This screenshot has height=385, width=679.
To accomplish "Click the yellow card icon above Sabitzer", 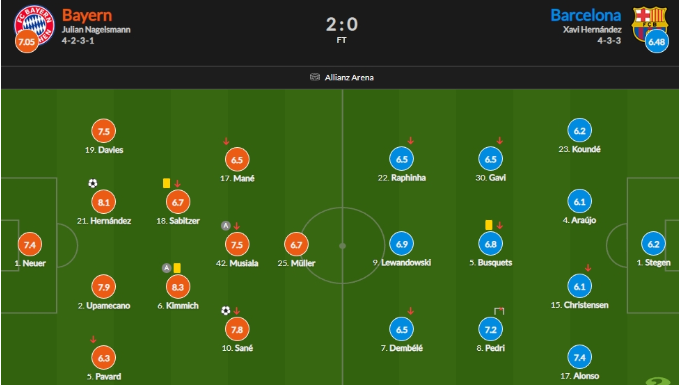I will (x=166, y=183).
